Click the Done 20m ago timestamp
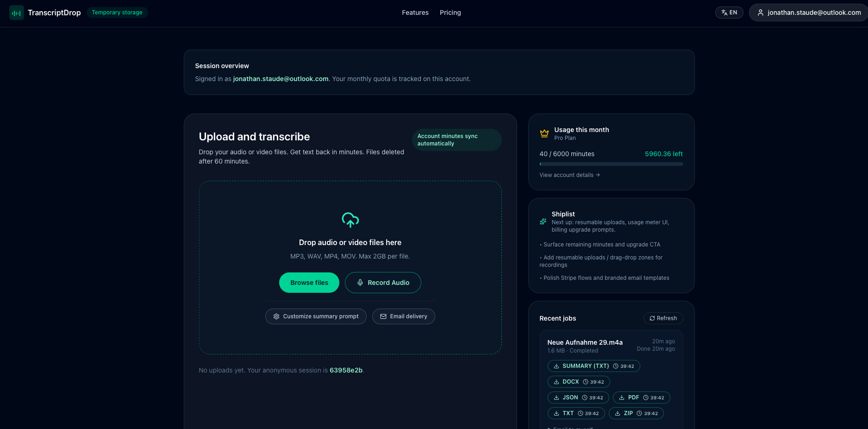The width and height of the screenshot is (868, 429). 656,349
